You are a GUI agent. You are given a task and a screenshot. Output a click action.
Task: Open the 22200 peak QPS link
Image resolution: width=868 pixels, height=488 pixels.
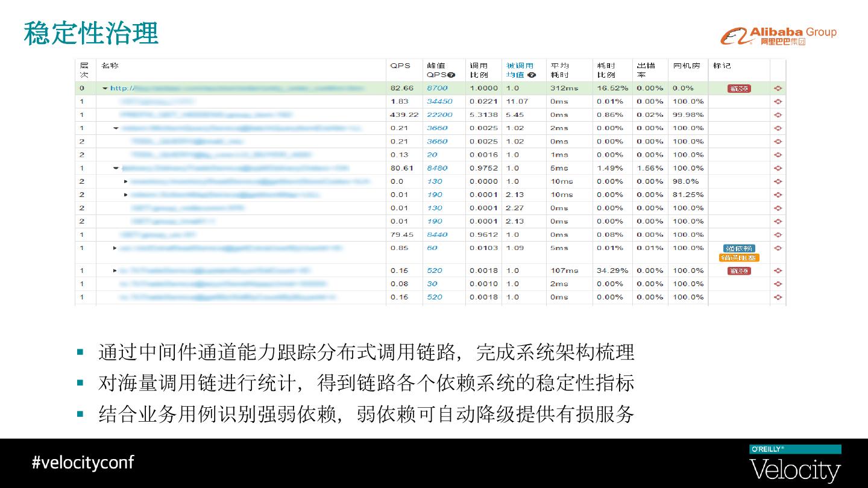tap(439, 115)
